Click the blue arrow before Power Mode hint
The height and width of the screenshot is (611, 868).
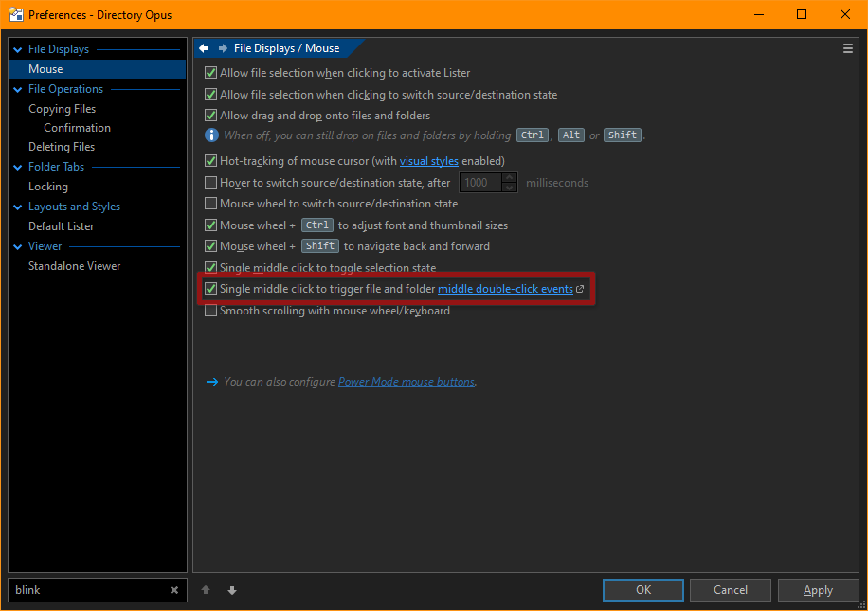(x=212, y=382)
